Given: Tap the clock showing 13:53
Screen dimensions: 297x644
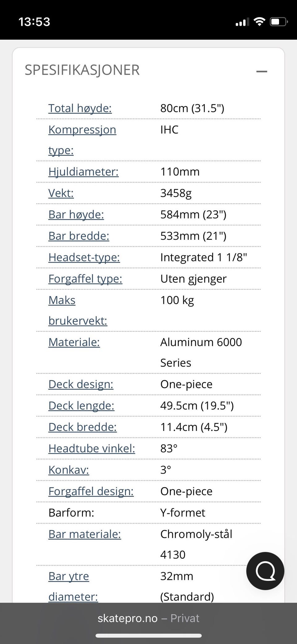Looking at the screenshot, I should 34,22.
